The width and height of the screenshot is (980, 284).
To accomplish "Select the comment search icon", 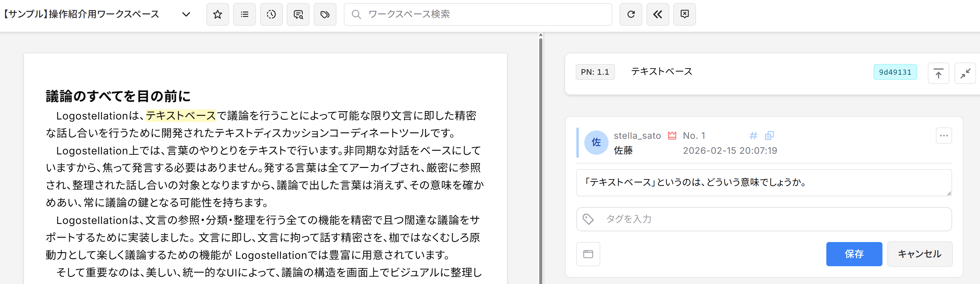I will pyautogui.click(x=298, y=14).
